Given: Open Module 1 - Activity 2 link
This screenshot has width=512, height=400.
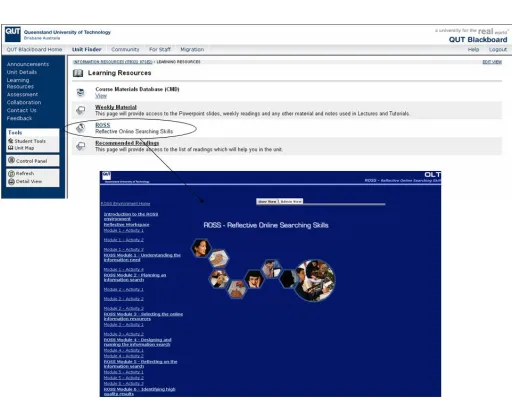Looking at the screenshot, I should pyautogui.click(x=124, y=240).
